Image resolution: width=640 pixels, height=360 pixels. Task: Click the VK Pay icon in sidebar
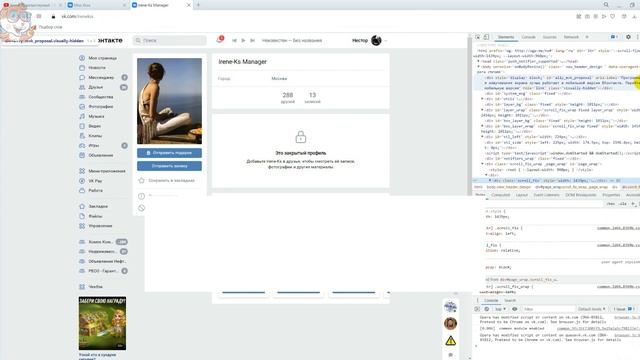point(82,181)
